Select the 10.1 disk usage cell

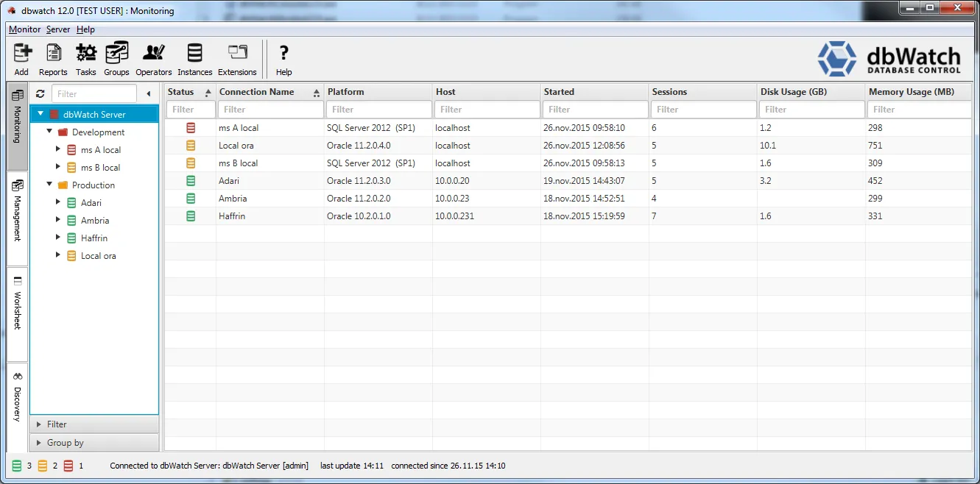click(811, 146)
